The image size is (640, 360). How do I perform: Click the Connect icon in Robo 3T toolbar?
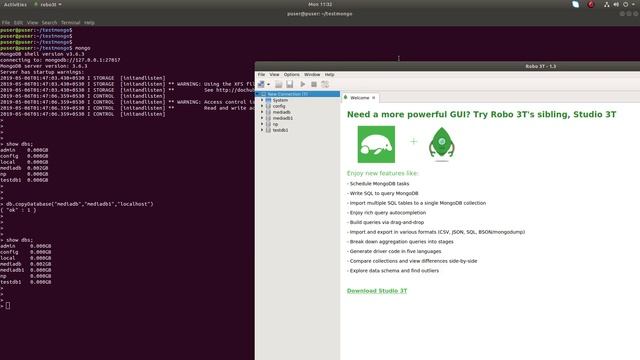pos(261,84)
